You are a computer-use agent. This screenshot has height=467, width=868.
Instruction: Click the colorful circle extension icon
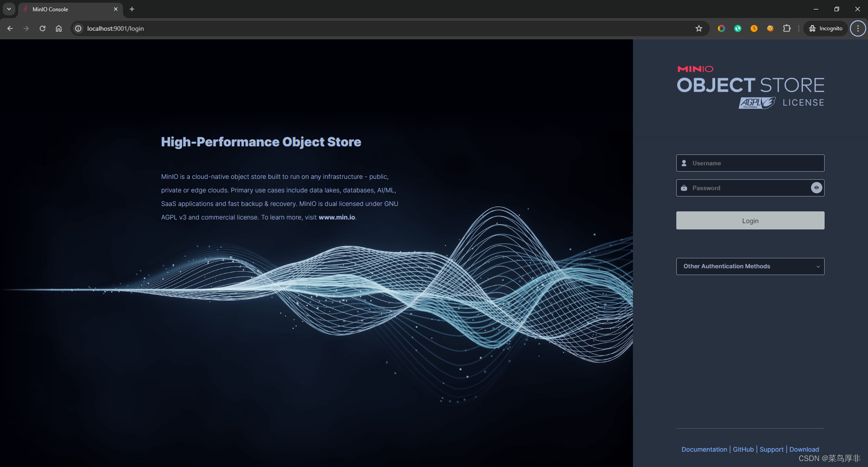click(722, 28)
